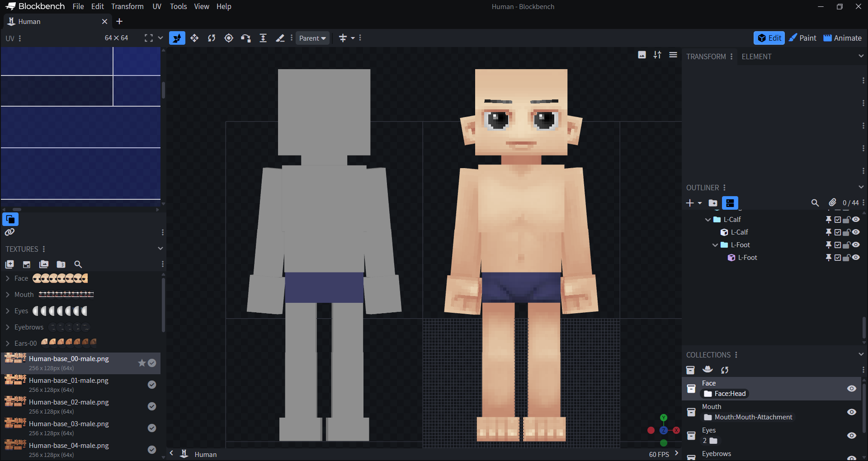The image size is (868, 461).
Task: Select the Vertex Snap tool
Action: tap(245, 38)
